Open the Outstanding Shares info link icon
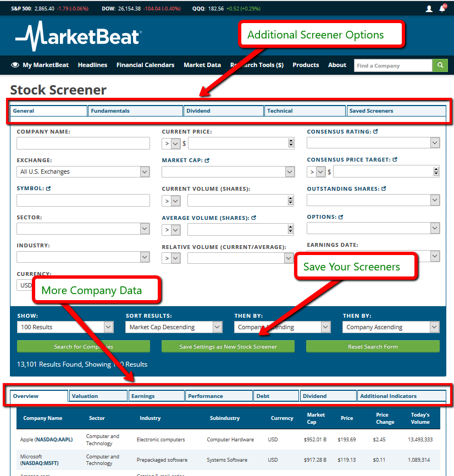454x476 pixels. (384, 189)
